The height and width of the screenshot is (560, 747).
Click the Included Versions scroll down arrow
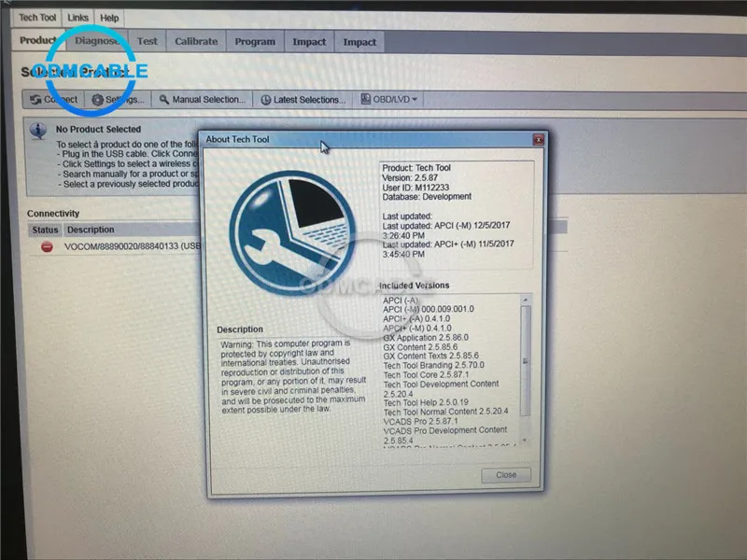click(x=525, y=440)
